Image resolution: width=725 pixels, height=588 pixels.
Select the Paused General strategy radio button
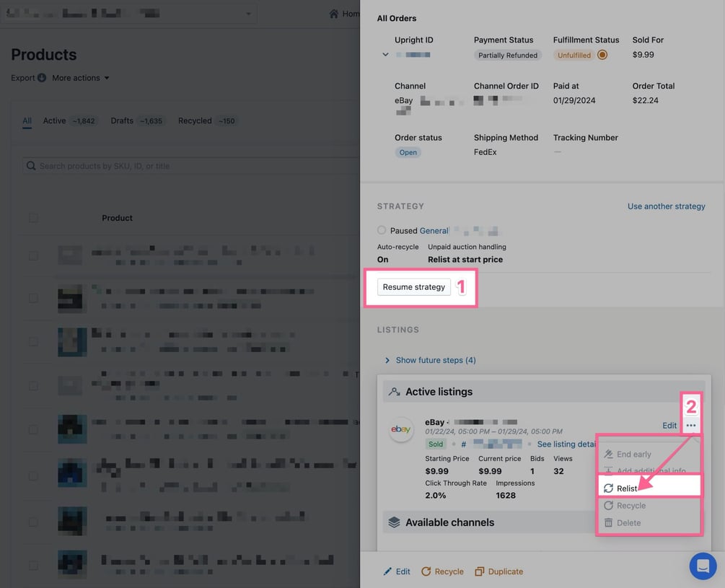pyautogui.click(x=382, y=229)
